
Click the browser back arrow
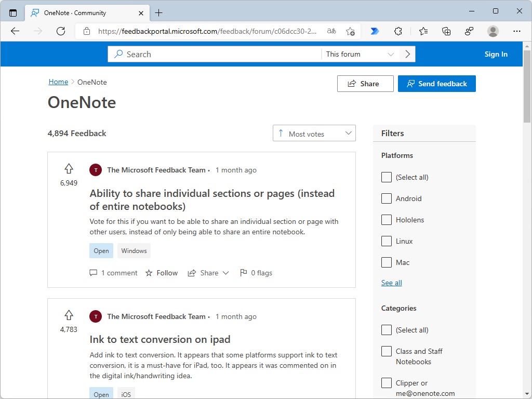tap(15, 31)
